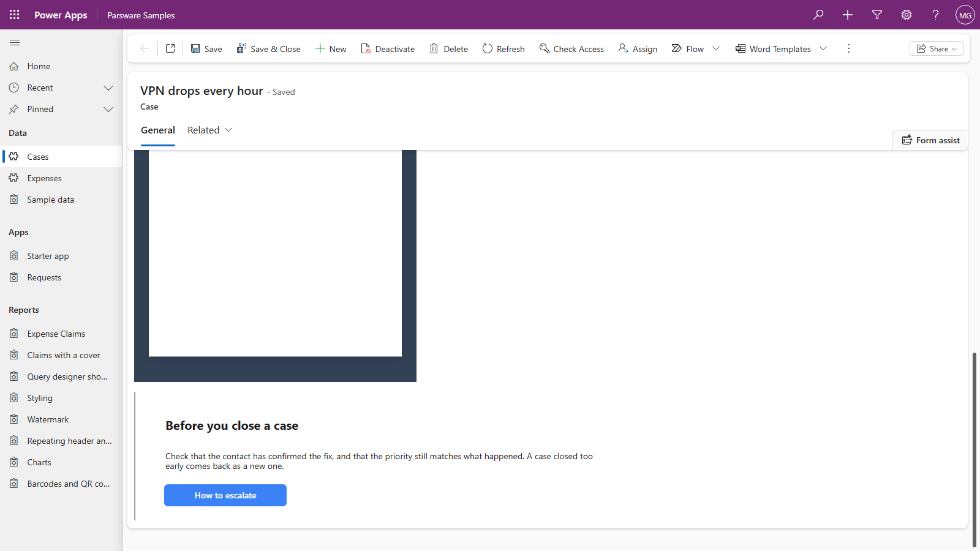Open the more commands overflow menu

848,48
